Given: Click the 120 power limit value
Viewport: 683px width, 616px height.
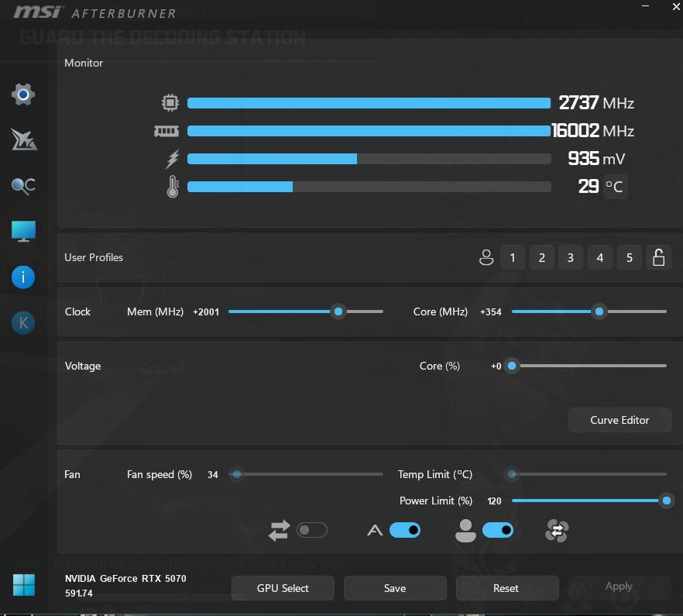Looking at the screenshot, I should coord(494,501).
